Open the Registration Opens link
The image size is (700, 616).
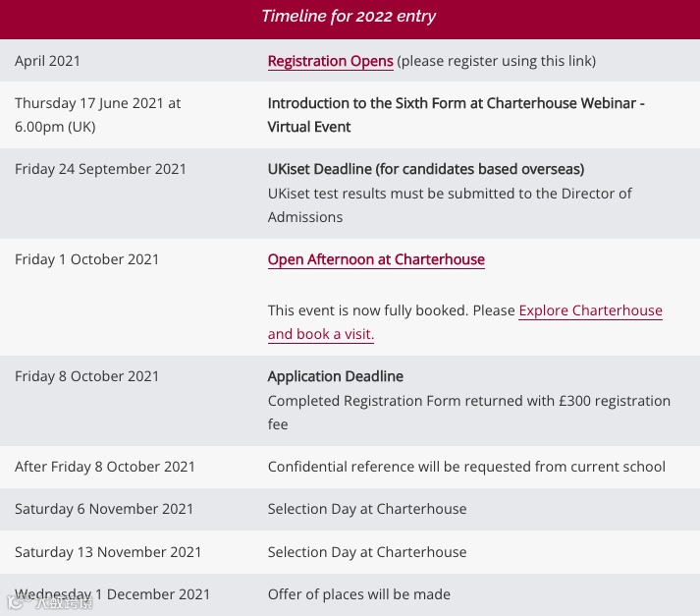pos(330,61)
